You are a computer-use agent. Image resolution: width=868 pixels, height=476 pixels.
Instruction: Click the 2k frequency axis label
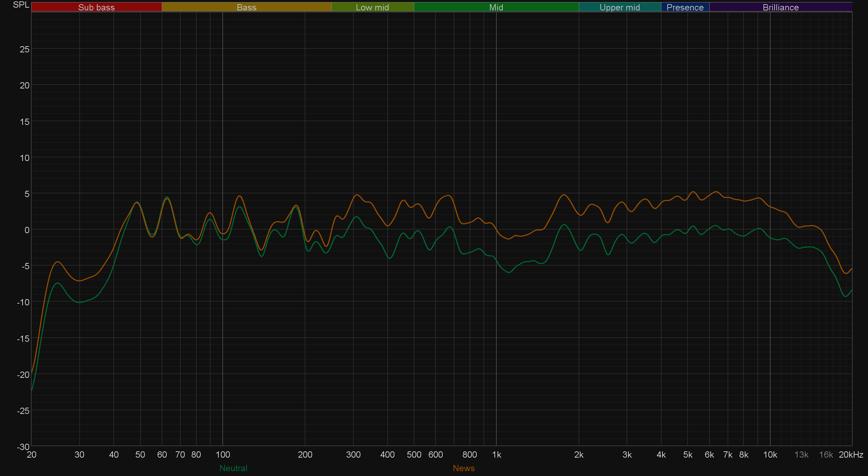click(578, 454)
